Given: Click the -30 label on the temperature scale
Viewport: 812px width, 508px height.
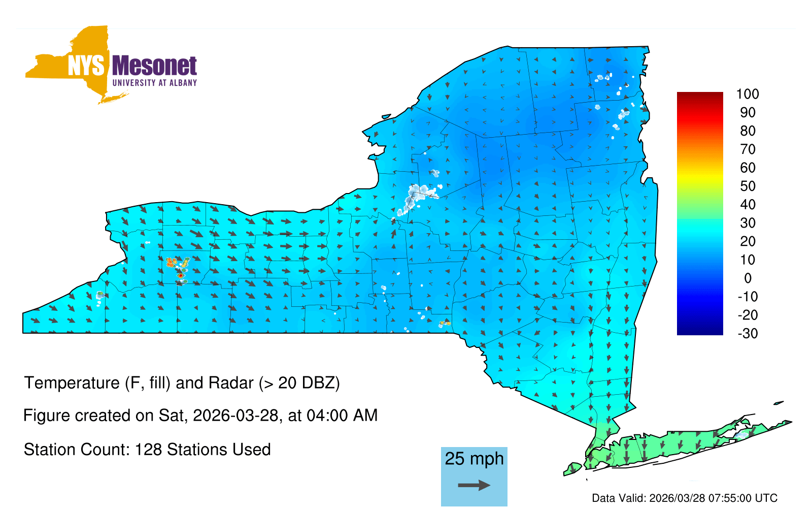Looking at the screenshot, I should pos(747,333).
